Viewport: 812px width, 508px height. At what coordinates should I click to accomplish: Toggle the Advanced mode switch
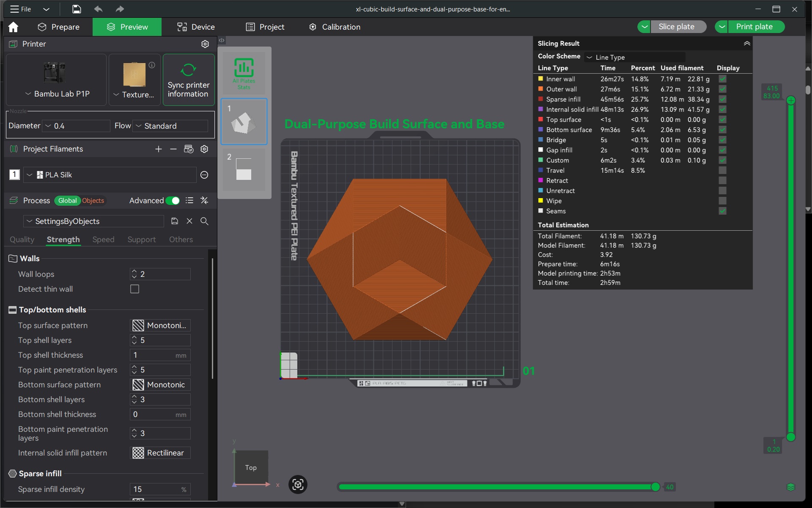(173, 201)
